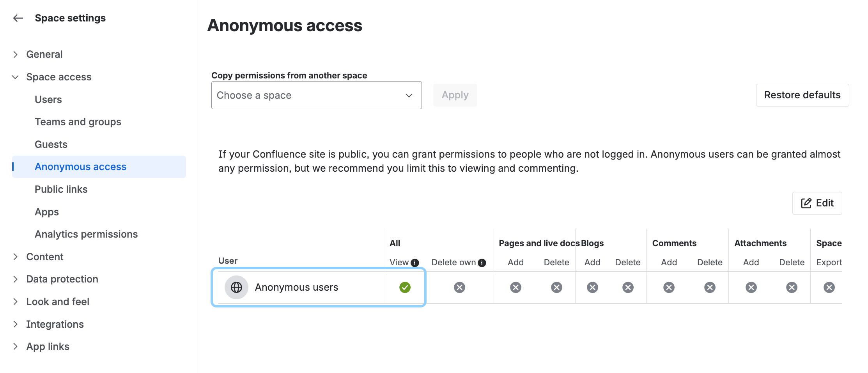Click the App links label
This screenshot has height=373, width=868.
(48, 346)
